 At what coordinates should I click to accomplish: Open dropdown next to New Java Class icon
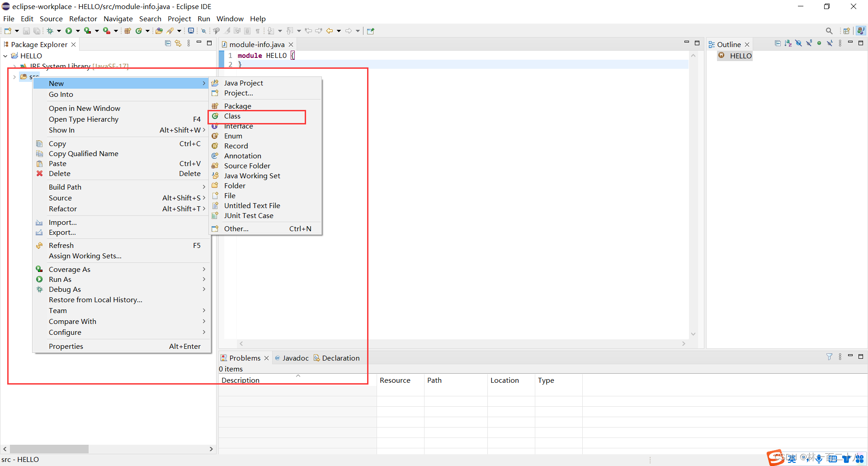click(147, 31)
